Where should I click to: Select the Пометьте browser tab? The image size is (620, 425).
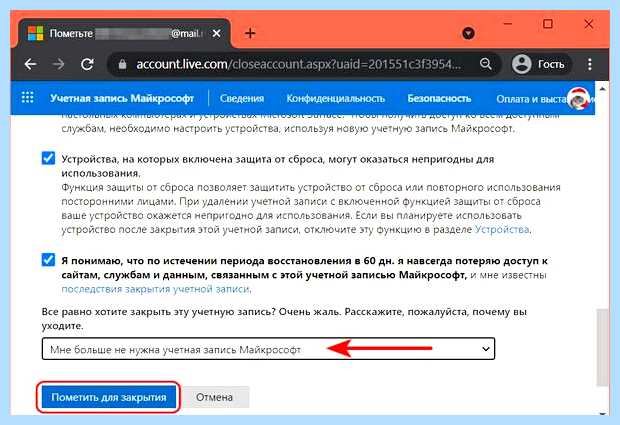(125, 34)
